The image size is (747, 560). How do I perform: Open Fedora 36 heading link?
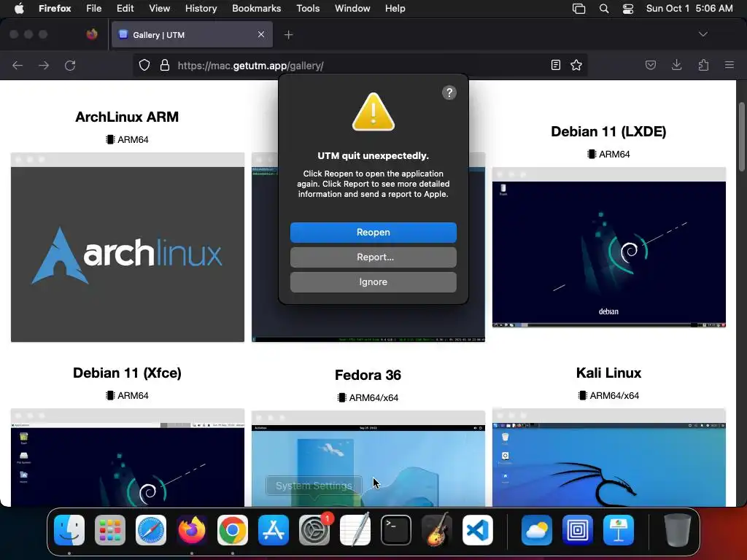click(368, 376)
